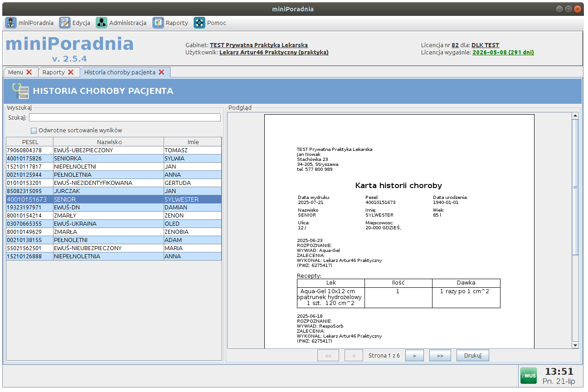Click the preview scrollbar down arrow
The width and height of the screenshot is (588, 392).
pyautogui.click(x=575, y=345)
